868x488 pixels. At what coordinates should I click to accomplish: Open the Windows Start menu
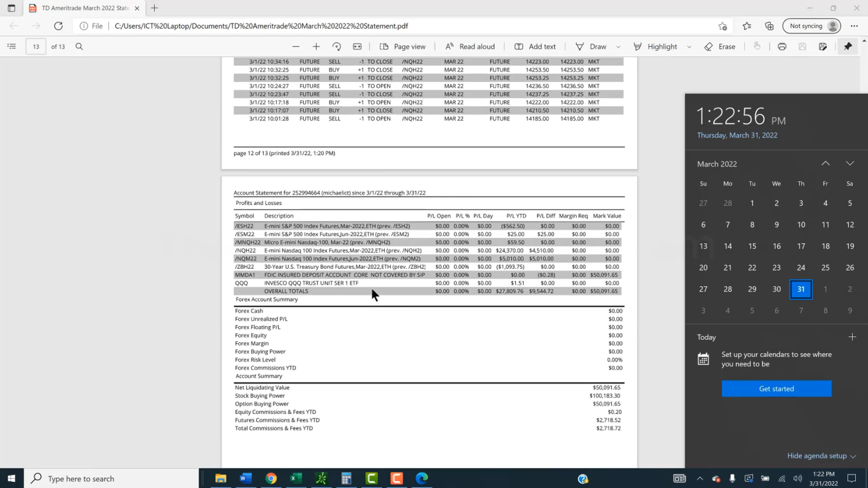click(11, 478)
